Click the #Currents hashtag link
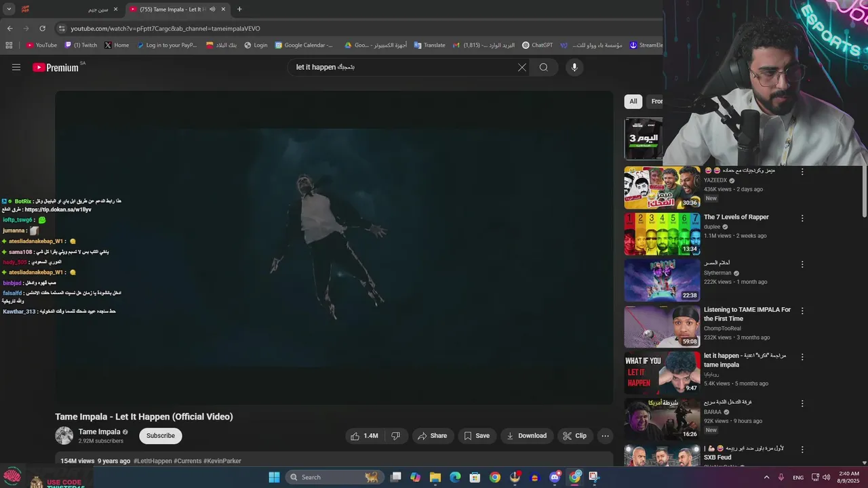Image resolution: width=868 pixels, height=488 pixels. click(x=188, y=461)
